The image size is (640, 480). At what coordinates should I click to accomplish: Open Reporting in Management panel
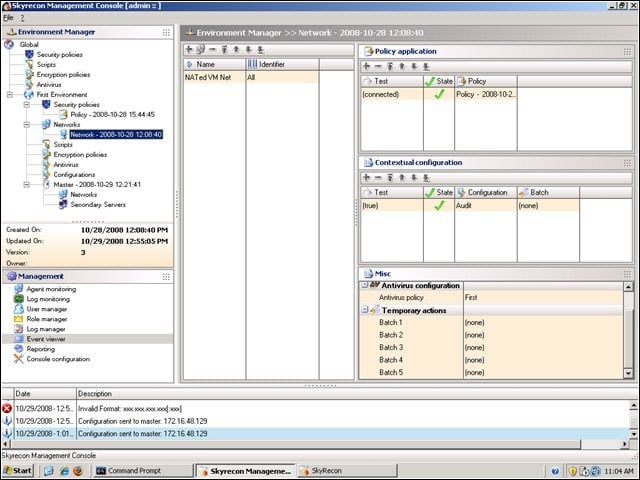point(40,349)
